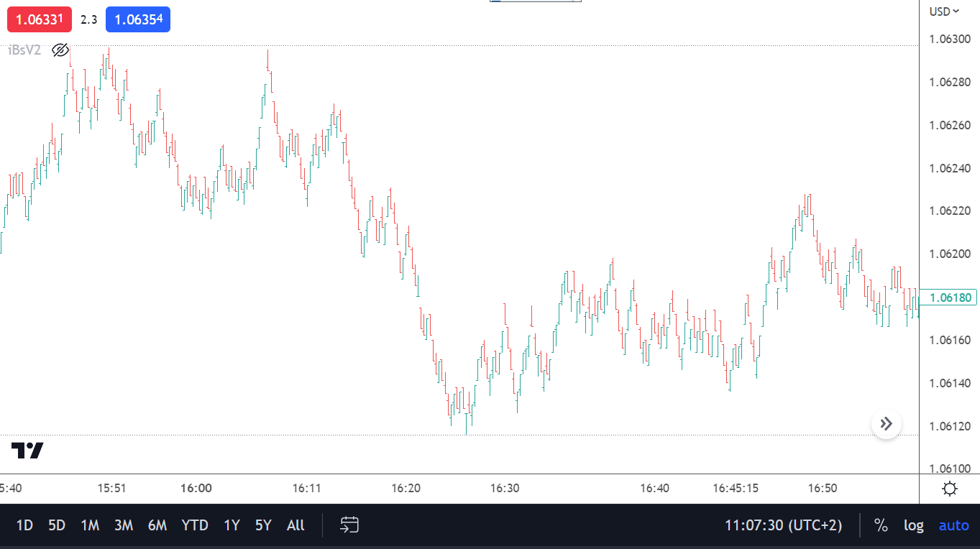Click the TradingView logo icon
This screenshot has width=980, height=549.
(x=27, y=451)
